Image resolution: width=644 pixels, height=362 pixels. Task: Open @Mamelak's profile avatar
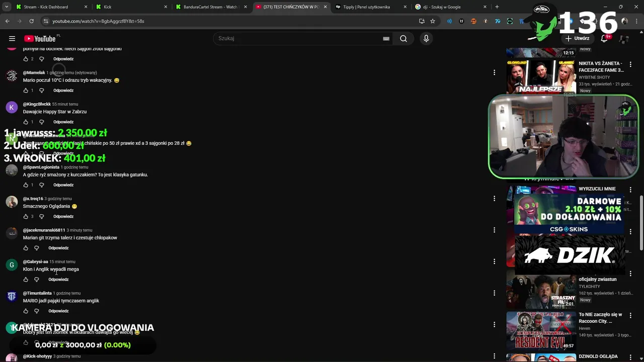point(12,76)
